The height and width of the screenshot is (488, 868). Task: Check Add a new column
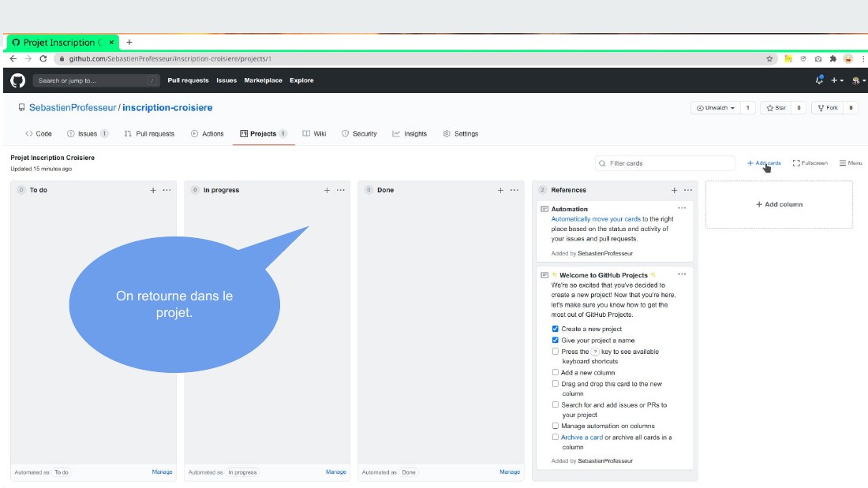pos(556,372)
